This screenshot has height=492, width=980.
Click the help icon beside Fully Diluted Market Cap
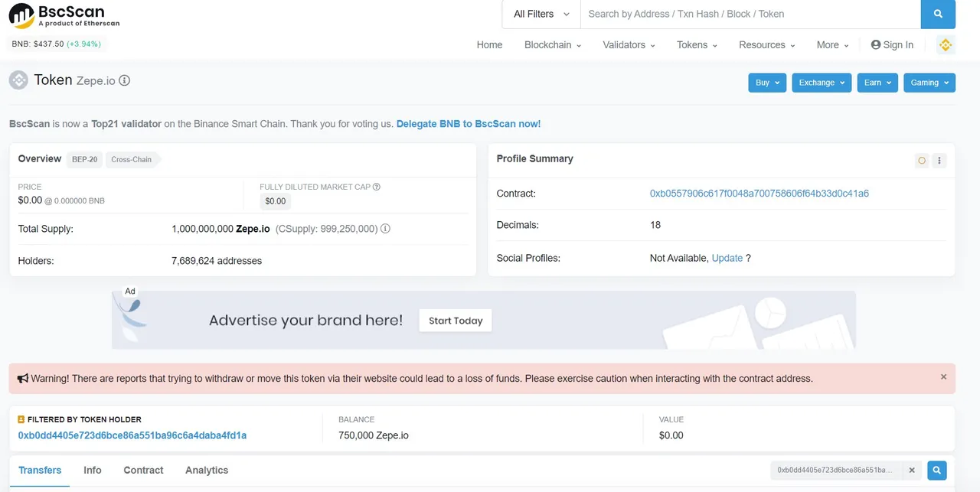(x=377, y=187)
